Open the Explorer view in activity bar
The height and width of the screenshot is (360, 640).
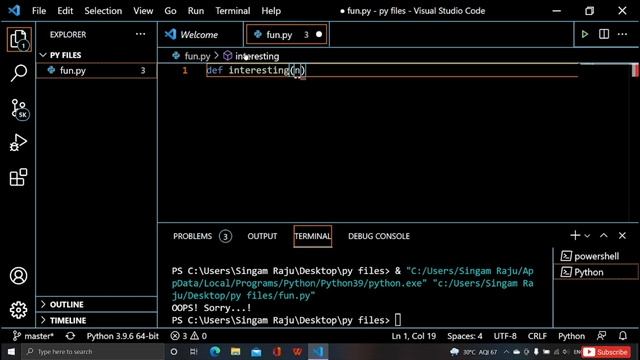[x=19, y=40]
